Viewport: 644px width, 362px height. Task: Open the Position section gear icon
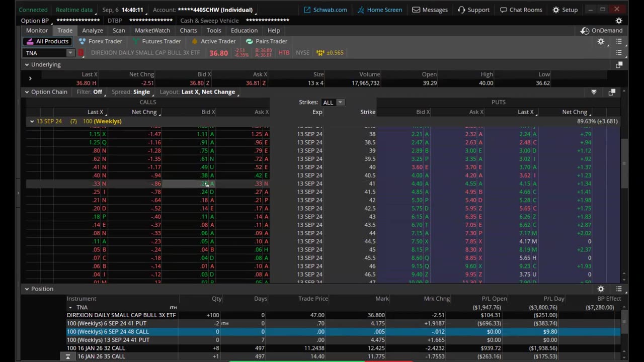pos(601,289)
